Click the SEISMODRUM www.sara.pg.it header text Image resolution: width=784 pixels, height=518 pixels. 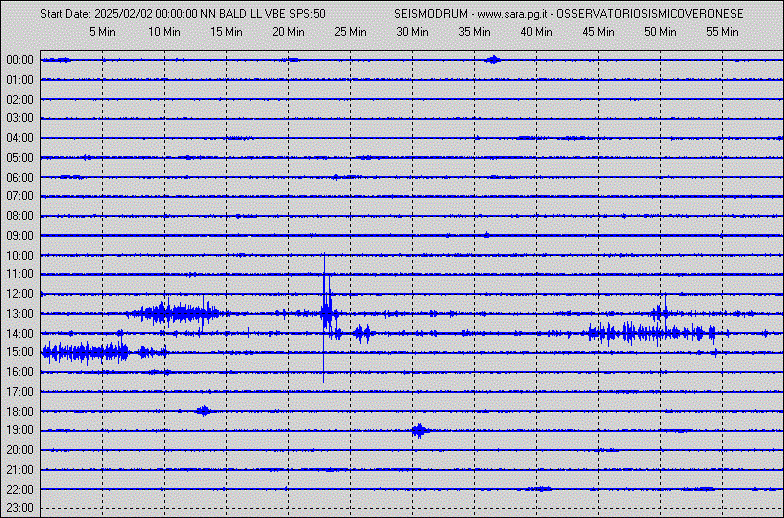point(568,14)
